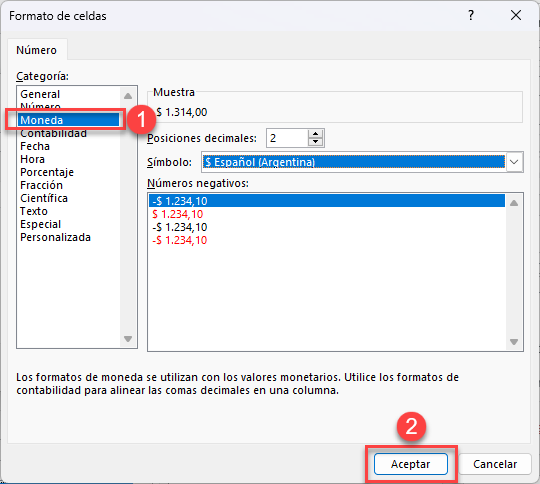Click the $ Español (Argentina) symbol box
The width and height of the screenshot is (540, 484).
[354, 162]
